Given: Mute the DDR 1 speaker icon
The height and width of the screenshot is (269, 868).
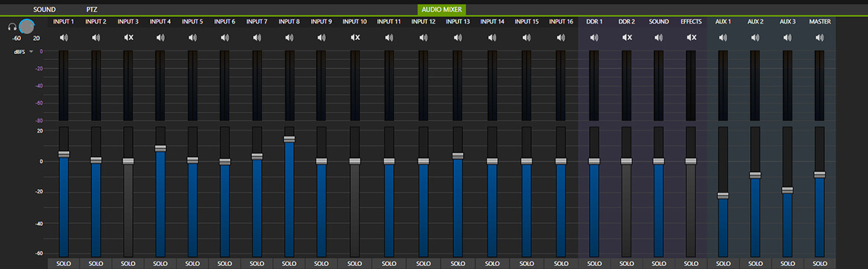Looking at the screenshot, I should 594,38.
